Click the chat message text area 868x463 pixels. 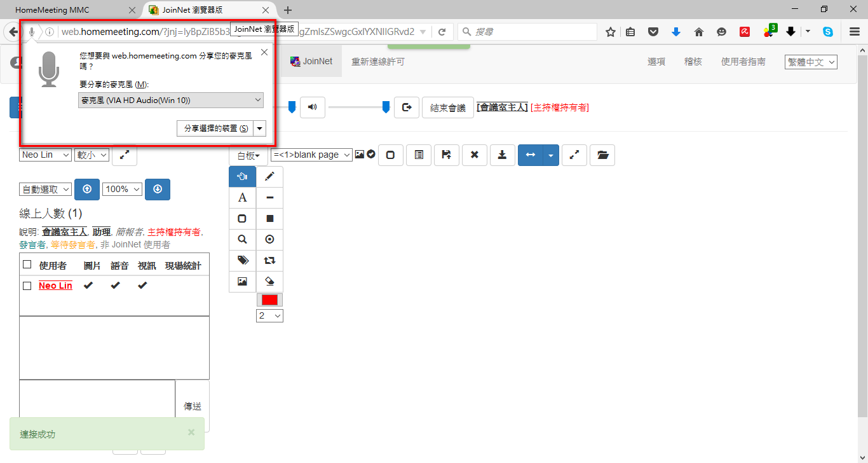point(97,406)
